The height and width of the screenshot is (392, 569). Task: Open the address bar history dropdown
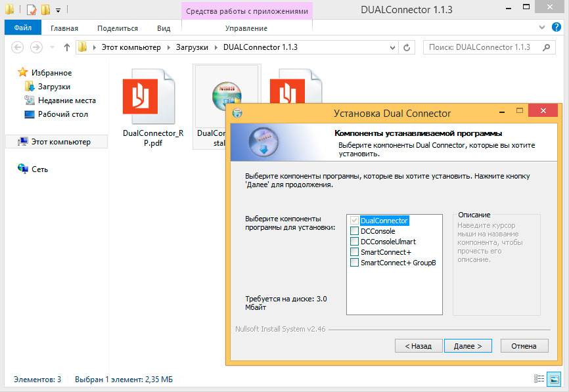click(x=392, y=47)
